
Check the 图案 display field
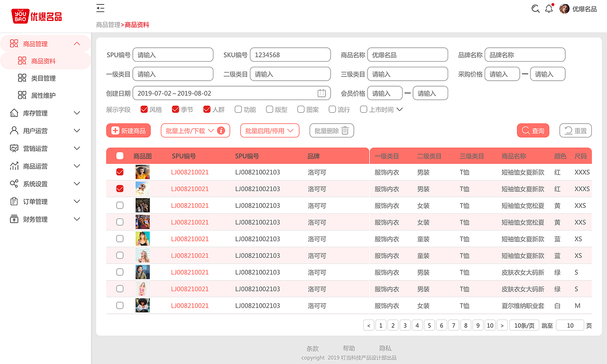pyautogui.click(x=301, y=109)
